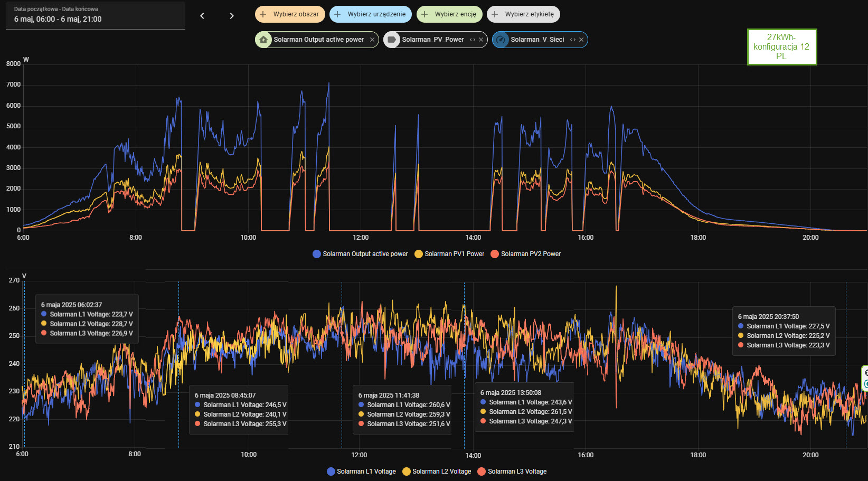Viewport: 868px width, 481px height.
Task: Remove the Solarman Output active power chip
Action: [x=372, y=40]
